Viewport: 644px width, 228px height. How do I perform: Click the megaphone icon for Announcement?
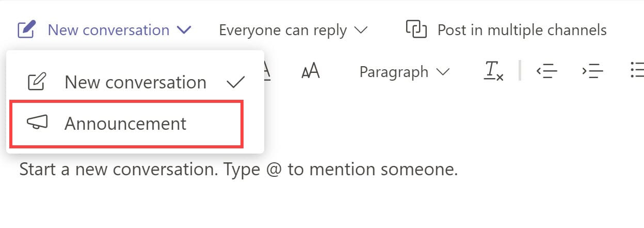click(37, 123)
